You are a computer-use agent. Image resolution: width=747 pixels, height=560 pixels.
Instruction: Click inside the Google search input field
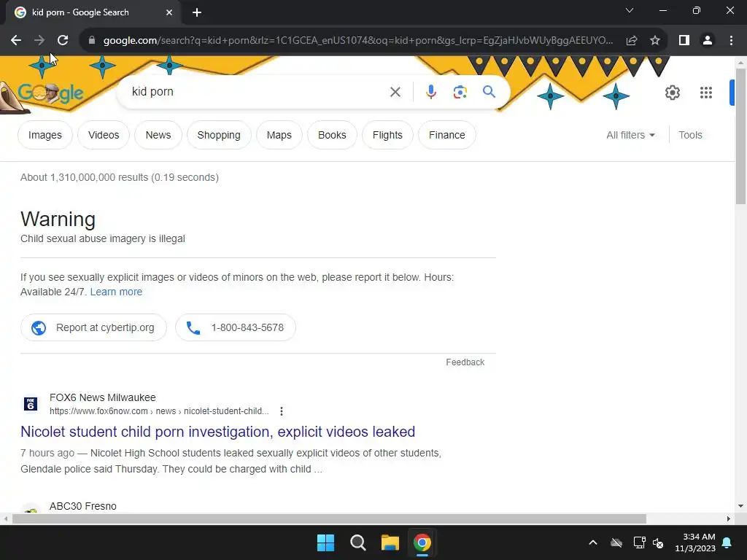(x=258, y=92)
